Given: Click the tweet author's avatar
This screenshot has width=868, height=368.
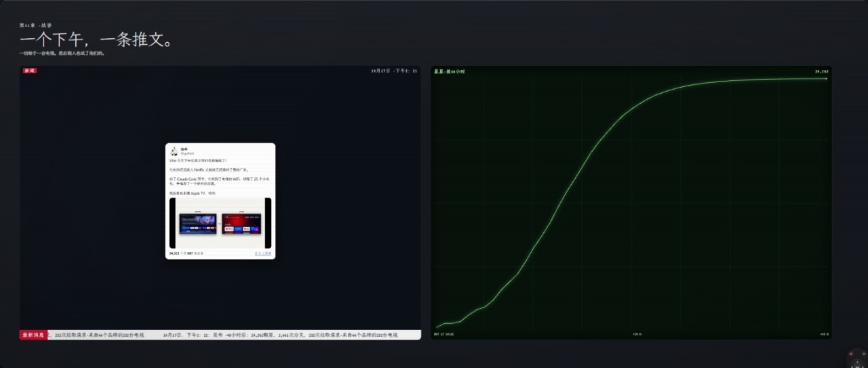Looking at the screenshot, I should [174, 151].
